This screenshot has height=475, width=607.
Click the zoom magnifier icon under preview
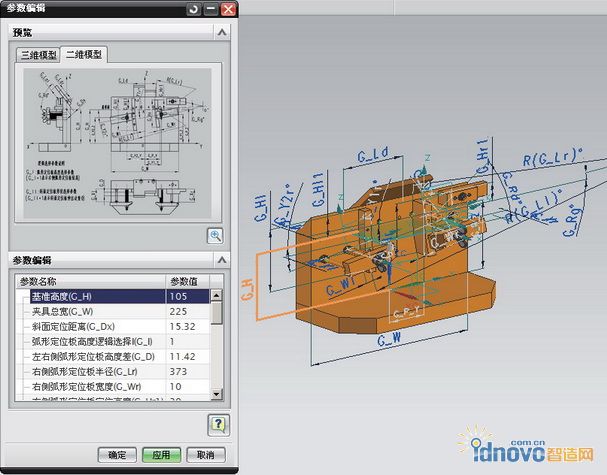pyautogui.click(x=215, y=236)
